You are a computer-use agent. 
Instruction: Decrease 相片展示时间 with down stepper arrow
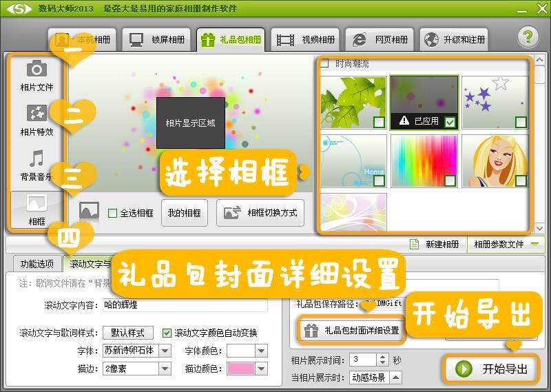tap(383, 363)
